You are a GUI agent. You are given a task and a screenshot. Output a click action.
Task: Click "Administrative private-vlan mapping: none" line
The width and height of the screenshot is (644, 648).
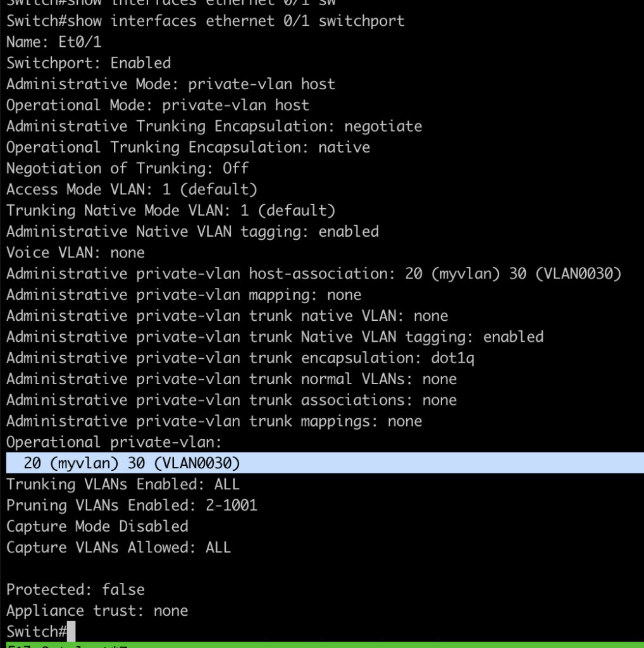click(184, 295)
